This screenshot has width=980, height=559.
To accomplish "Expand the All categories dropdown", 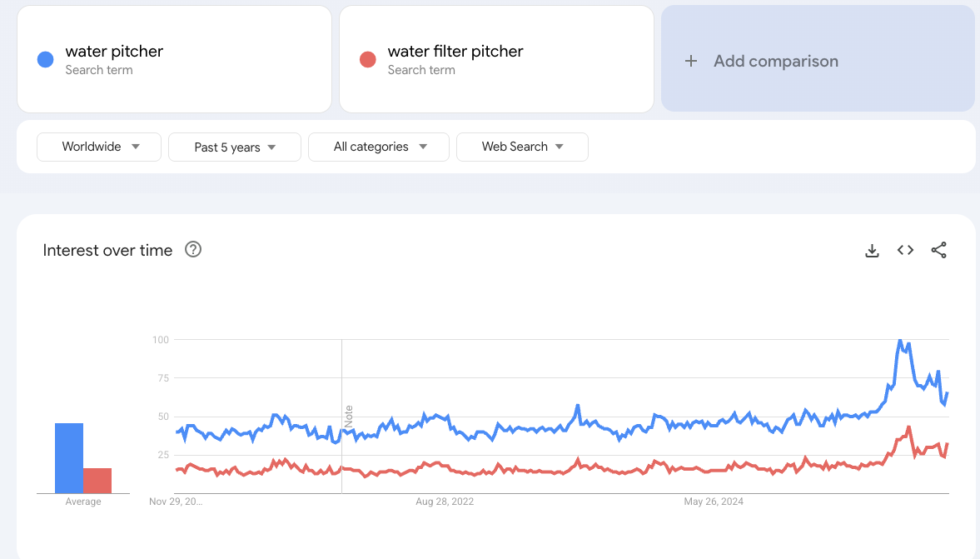I will pos(379,147).
